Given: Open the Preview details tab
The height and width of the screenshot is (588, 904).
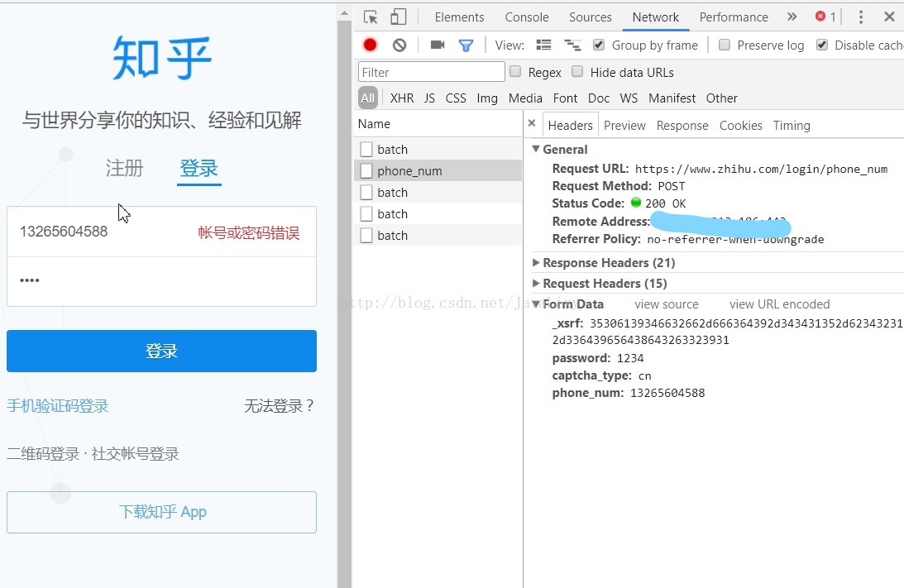Looking at the screenshot, I should [624, 126].
